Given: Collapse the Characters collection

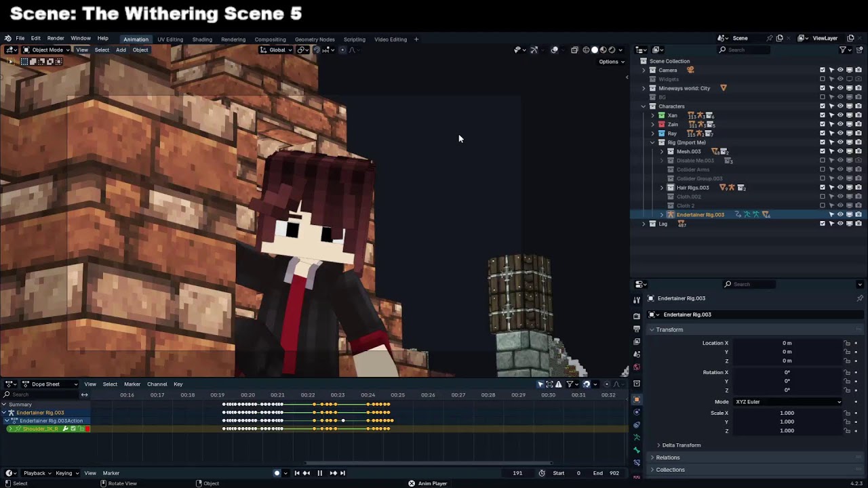Looking at the screenshot, I should point(644,106).
